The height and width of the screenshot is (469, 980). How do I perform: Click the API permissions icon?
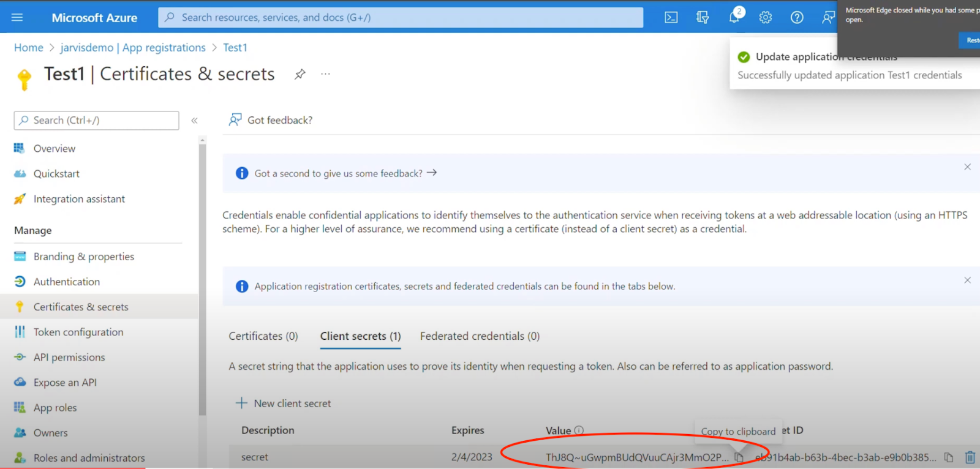(20, 357)
